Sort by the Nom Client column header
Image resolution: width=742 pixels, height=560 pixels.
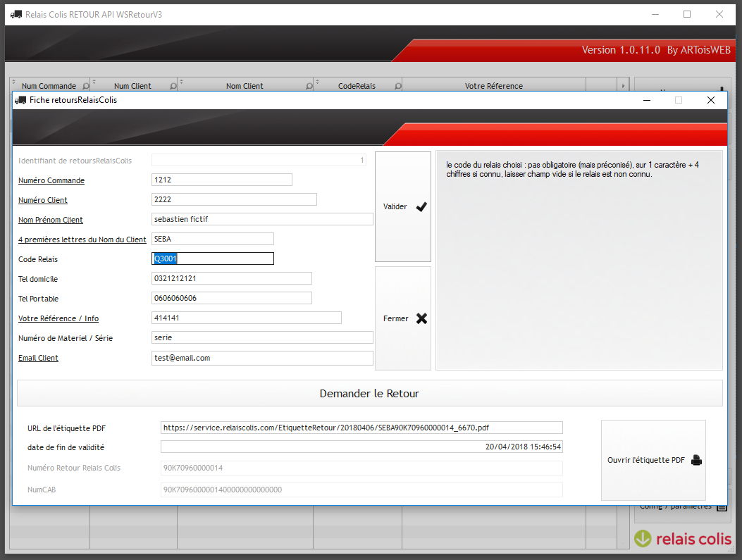pos(245,86)
